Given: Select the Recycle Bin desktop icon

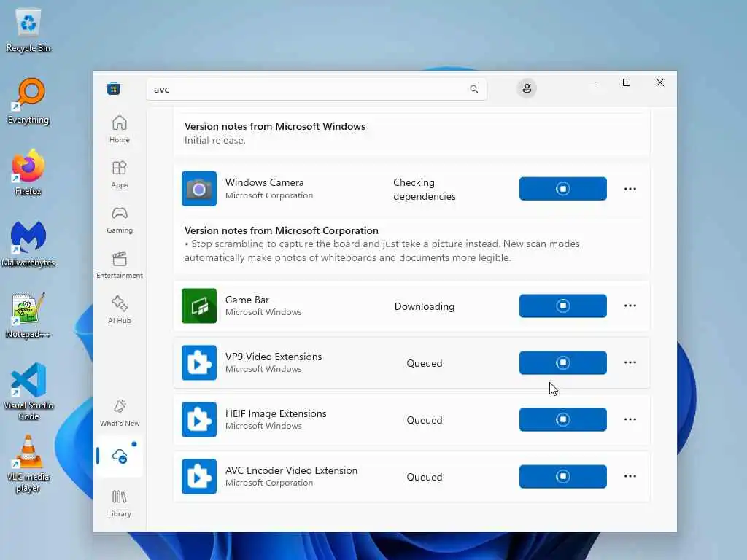Looking at the screenshot, I should click(x=28, y=31).
